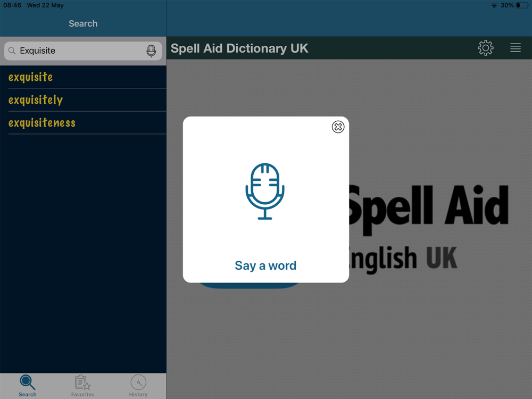Tap the large blue microphone icon
The width and height of the screenshot is (532, 399).
pyautogui.click(x=265, y=192)
